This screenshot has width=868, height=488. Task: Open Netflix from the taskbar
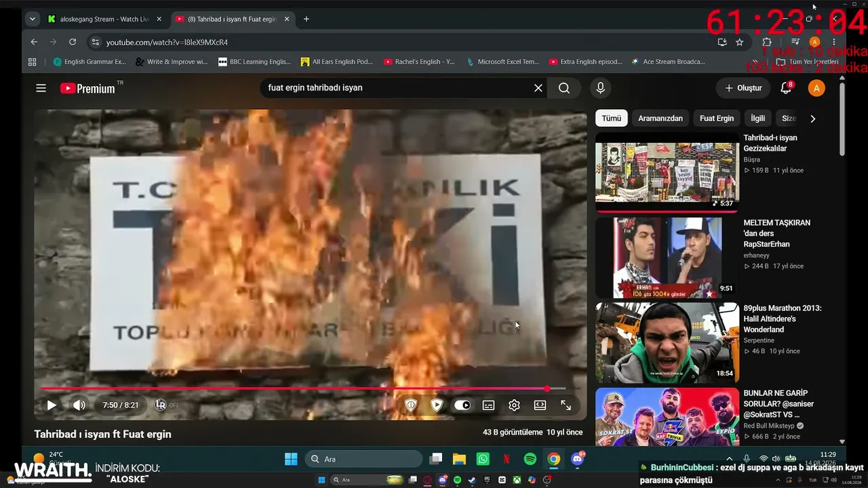[507, 460]
